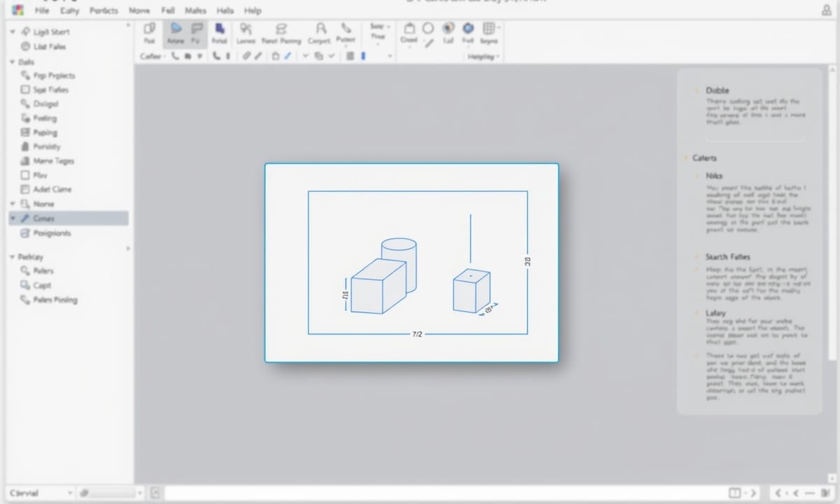Open the Panel Panning tool

(281, 33)
